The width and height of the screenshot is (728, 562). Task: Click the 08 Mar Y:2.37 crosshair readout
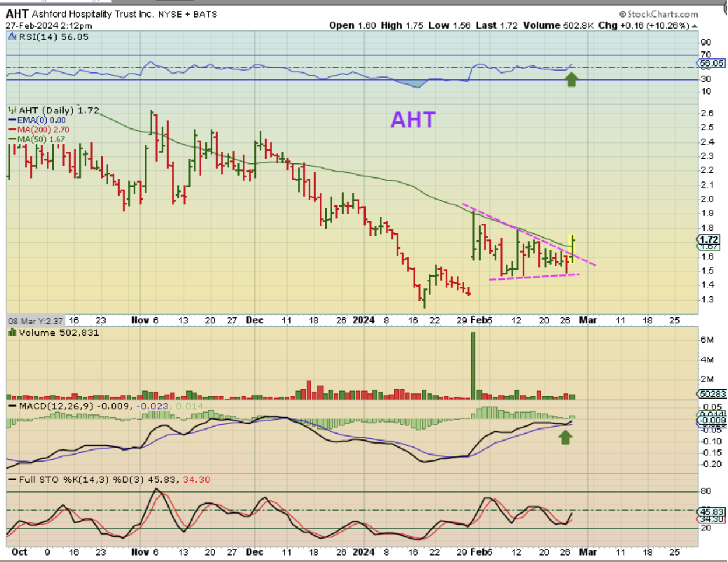pyautogui.click(x=36, y=320)
